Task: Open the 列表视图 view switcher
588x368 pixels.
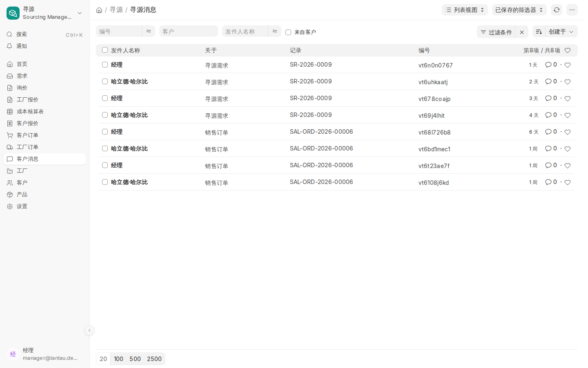Action: (x=465, y=10)
